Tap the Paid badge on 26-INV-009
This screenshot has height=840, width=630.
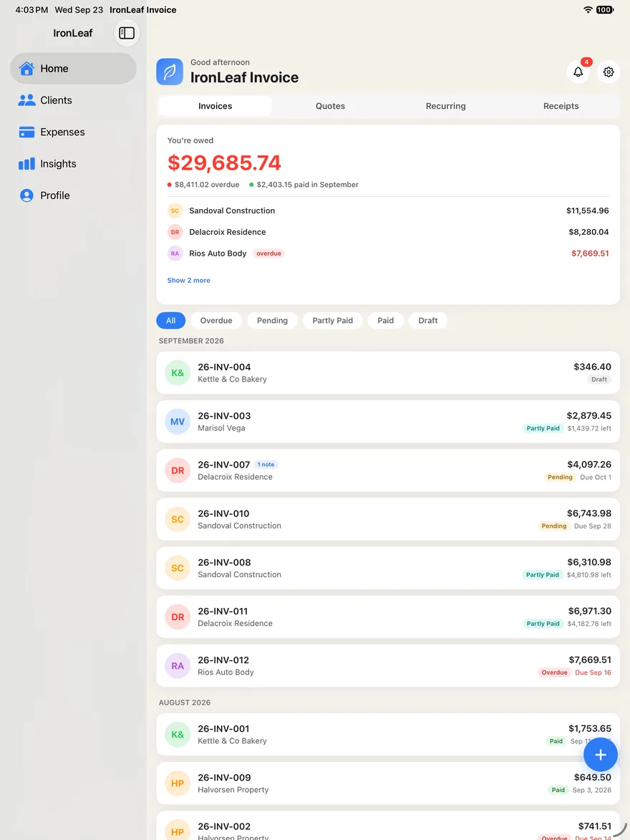pos(558,790)
